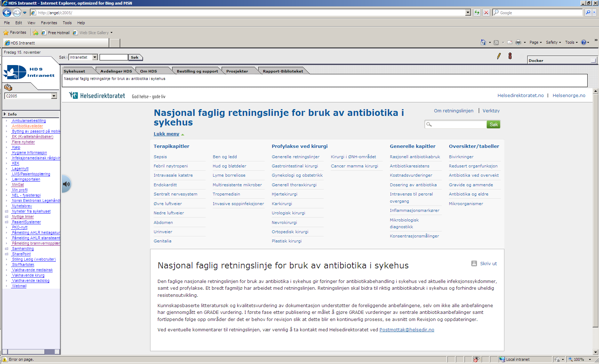Click the Helsedirektoratet logo
Viewport: 599px width, 364px height.
pyautogui.click(x=97, y=96)
